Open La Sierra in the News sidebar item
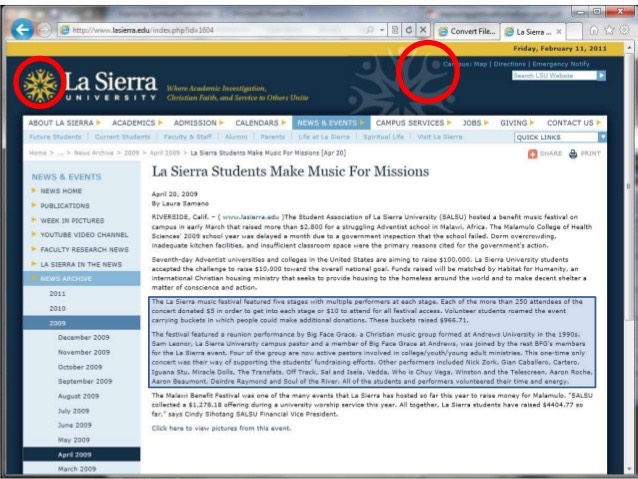Image resolution: width=638 pixels, height=479 pixels. pos(81,265)
